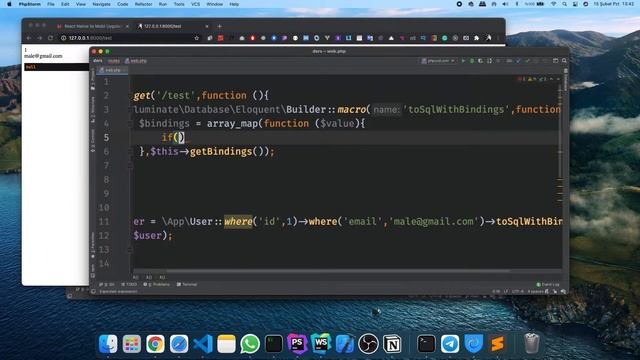Open a new browser tab with plus button
This screenshot has width=640, height=360.
point(220,26)
